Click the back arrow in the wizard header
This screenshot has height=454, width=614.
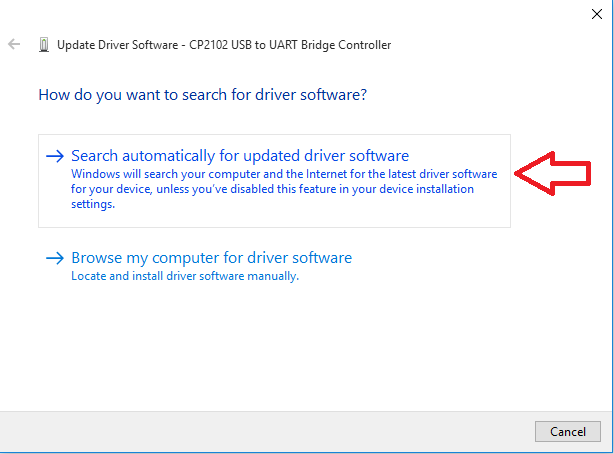tap(14, 45)
